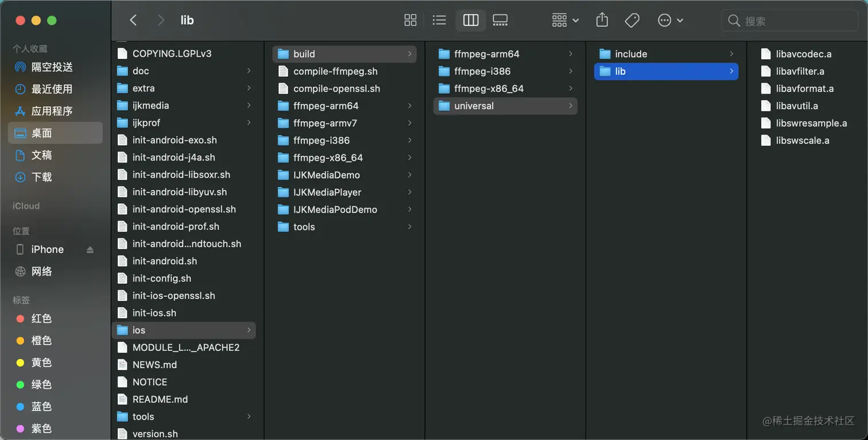Viewport: 868px width, 440px height.
Task: Switch to column view
Action: tap(471, 21)
